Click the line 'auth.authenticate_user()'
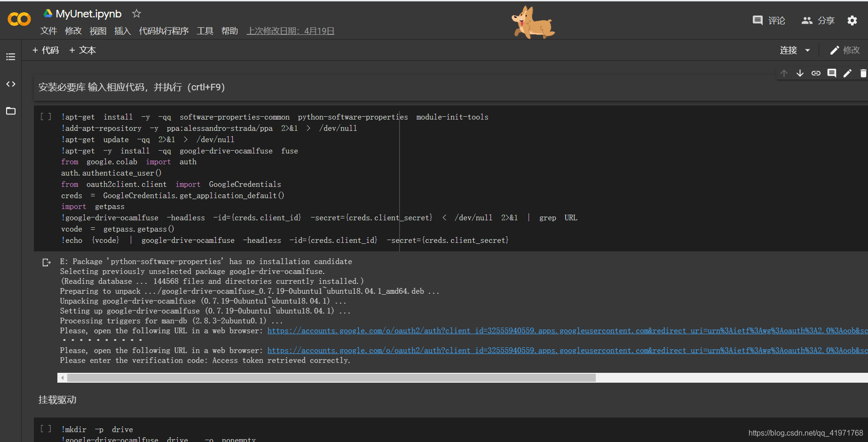 (111, 173)
